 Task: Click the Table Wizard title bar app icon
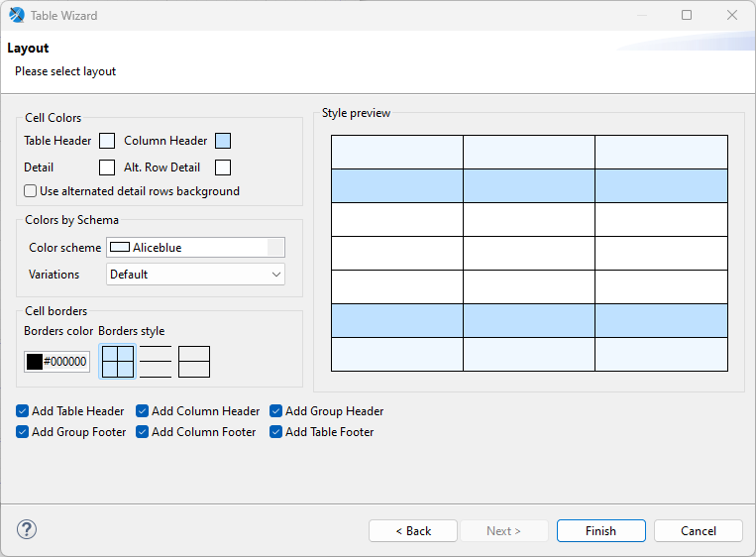[17, 16]
